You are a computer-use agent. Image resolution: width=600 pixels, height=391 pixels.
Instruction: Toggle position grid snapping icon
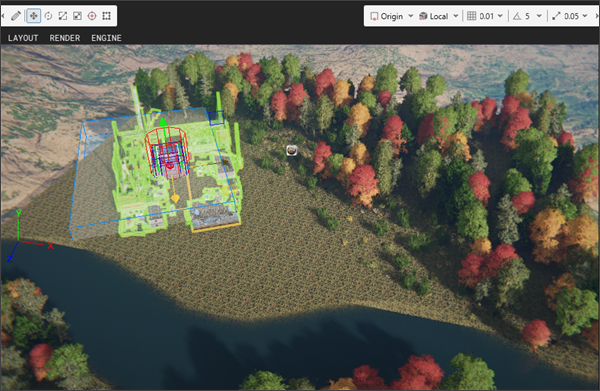(472, 16)
